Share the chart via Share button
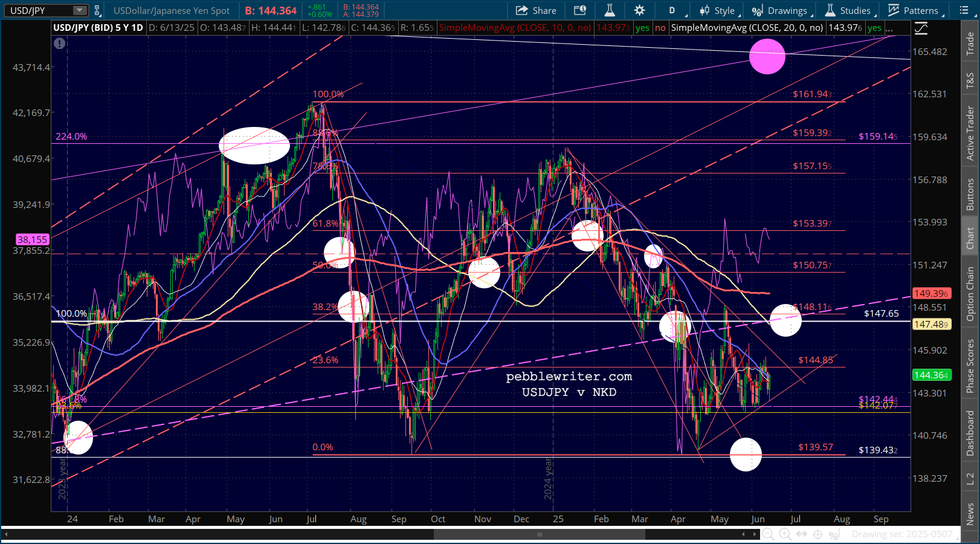Screen dimensions: 980x544 coord(536,10)
